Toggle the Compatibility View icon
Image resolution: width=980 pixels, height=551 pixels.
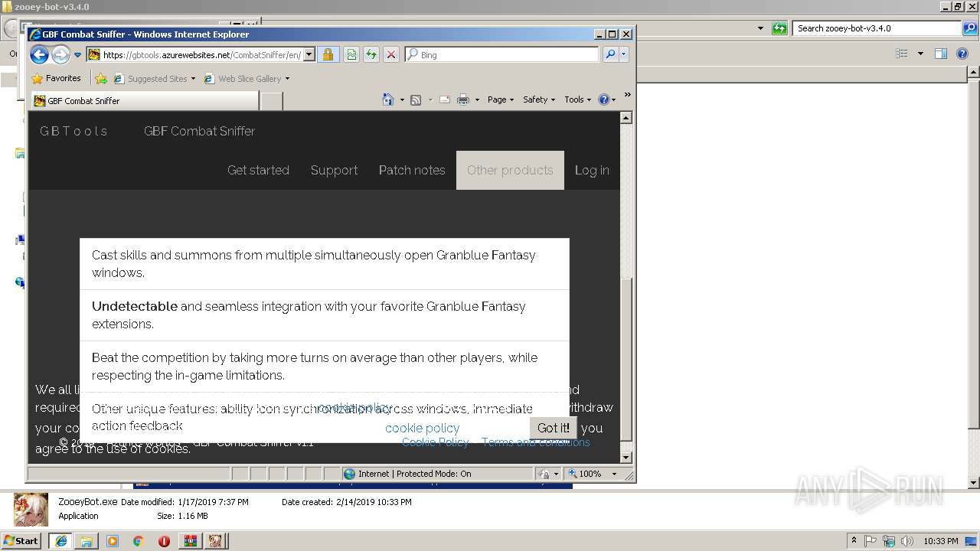tap(351, 54)
